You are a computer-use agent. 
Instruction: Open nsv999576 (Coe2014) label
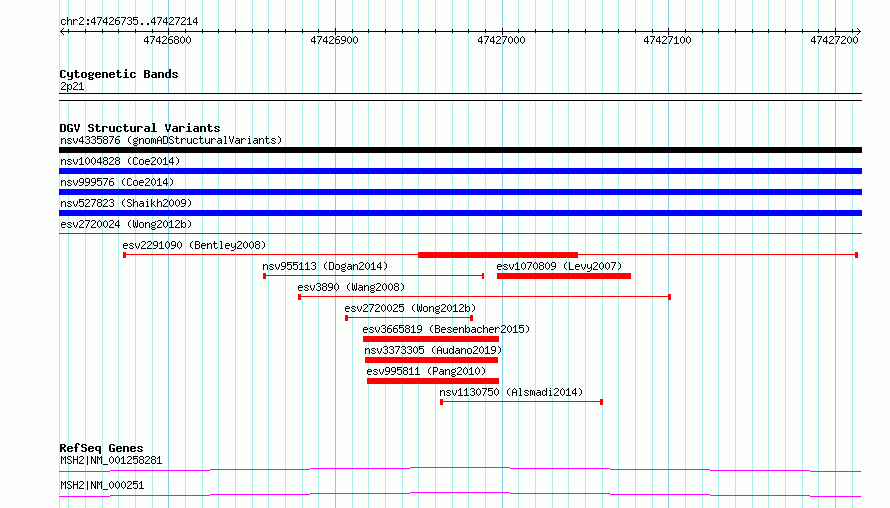117,182
